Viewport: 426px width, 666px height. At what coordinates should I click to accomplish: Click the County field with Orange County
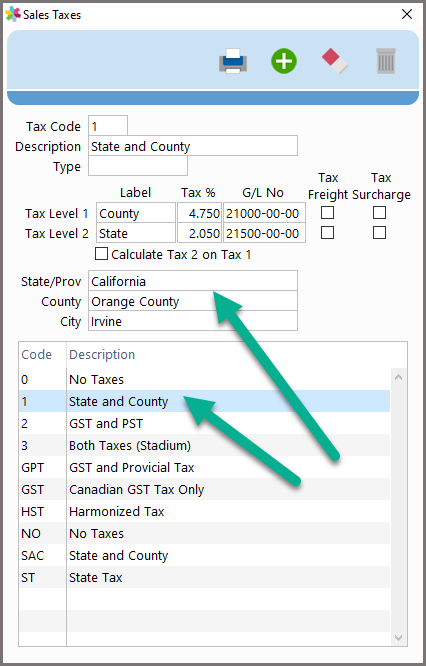coord(193,301)
